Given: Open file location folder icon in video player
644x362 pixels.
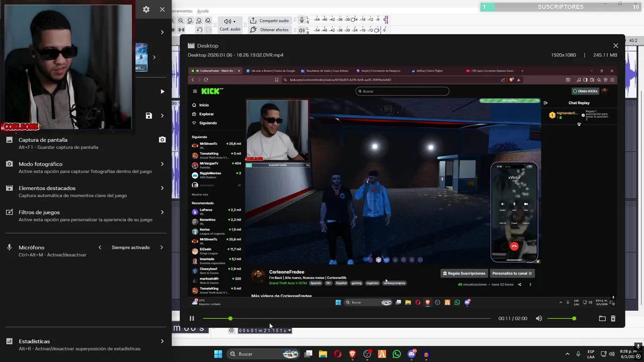Looking at the screenshot, I should pos(602,318).
